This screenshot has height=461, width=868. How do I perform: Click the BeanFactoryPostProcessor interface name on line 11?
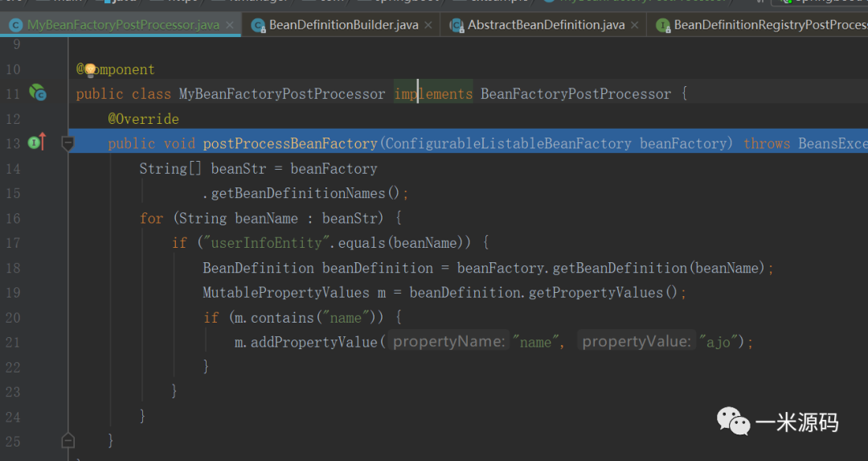[575, 94]
